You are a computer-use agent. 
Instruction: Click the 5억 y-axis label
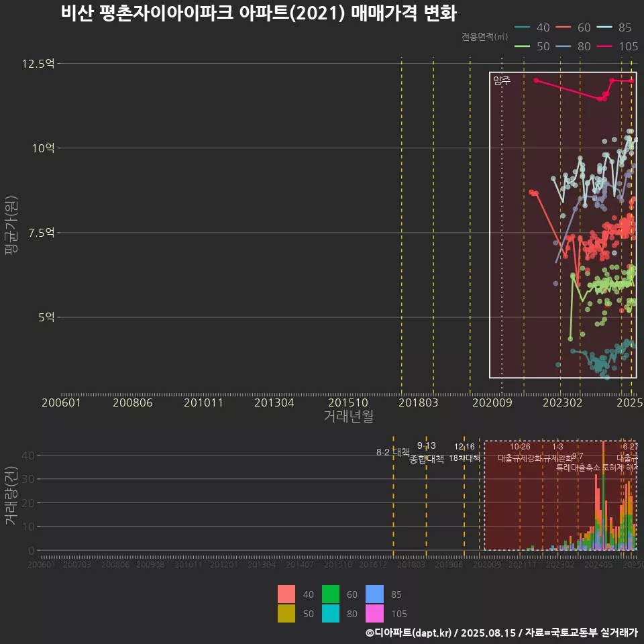coord(47,317)
